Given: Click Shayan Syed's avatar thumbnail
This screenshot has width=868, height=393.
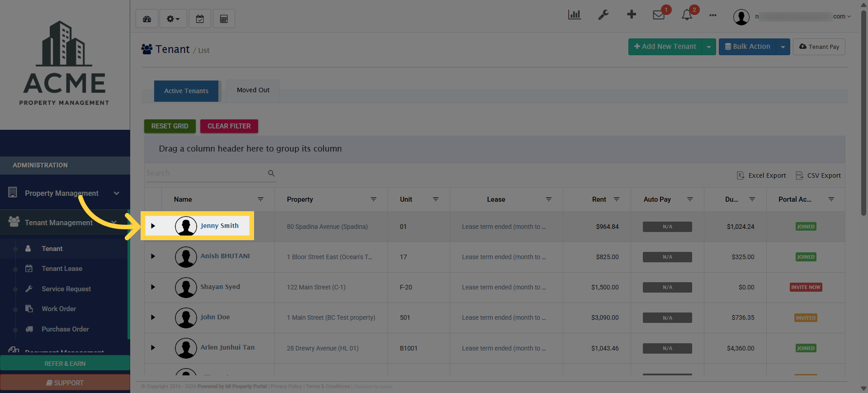Looking at the screenshot, I should click(186, 287).
